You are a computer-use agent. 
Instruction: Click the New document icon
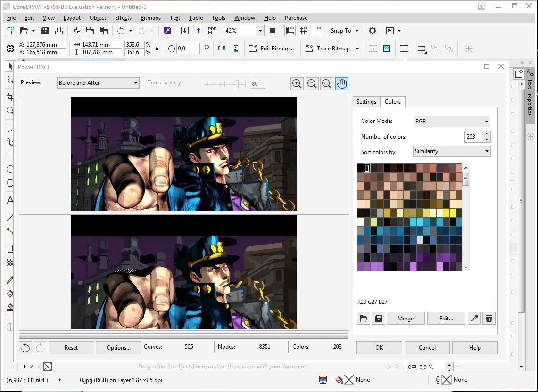click(x=10, y=31)
